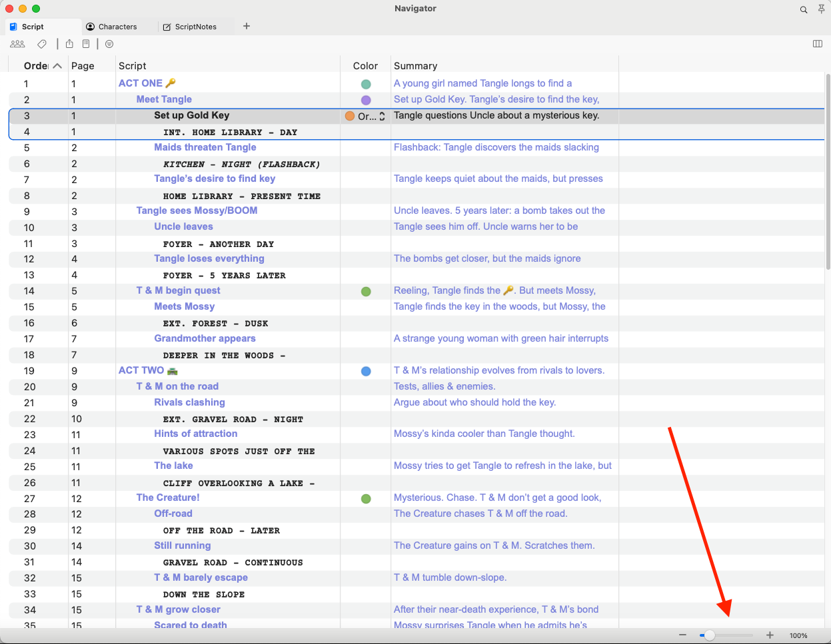Select the Rivals clashing scene

[190, 402]
